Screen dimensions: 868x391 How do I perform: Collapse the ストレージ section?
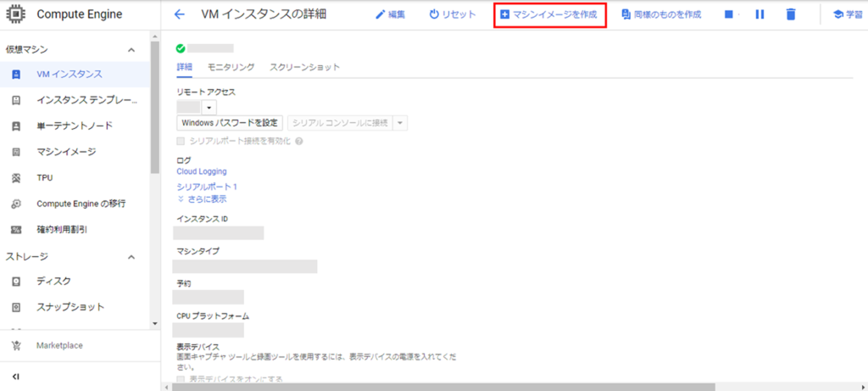131,257
